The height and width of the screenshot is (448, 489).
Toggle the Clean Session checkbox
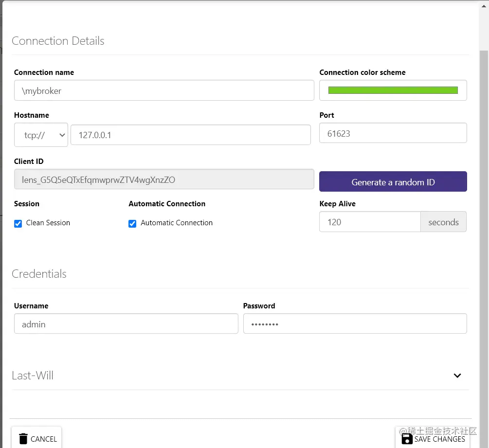click(x=18, y=223)
